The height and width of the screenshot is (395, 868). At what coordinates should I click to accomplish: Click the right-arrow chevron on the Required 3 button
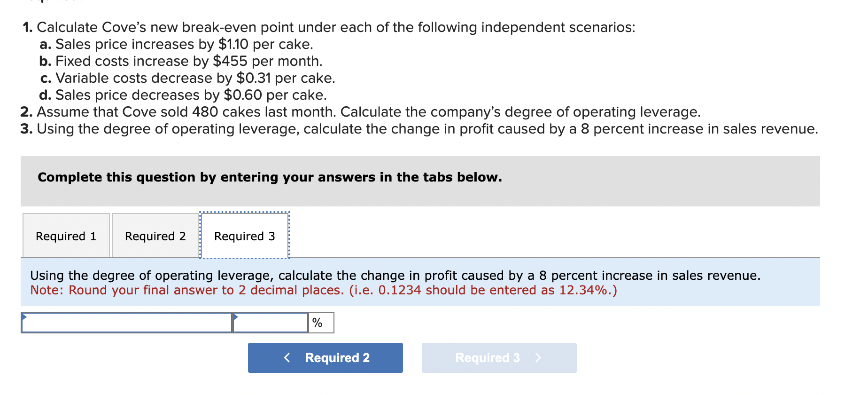tap(539, 358)
